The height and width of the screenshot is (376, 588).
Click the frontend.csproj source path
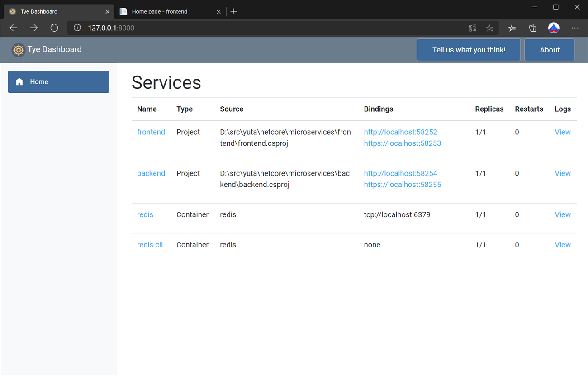285,138
